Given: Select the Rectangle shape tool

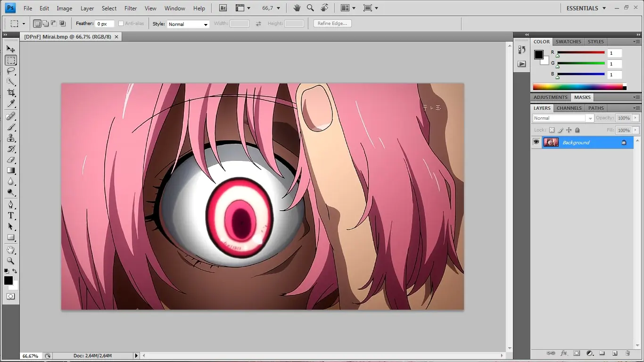Looking at the screenshot, I should [x=10, y=237].
